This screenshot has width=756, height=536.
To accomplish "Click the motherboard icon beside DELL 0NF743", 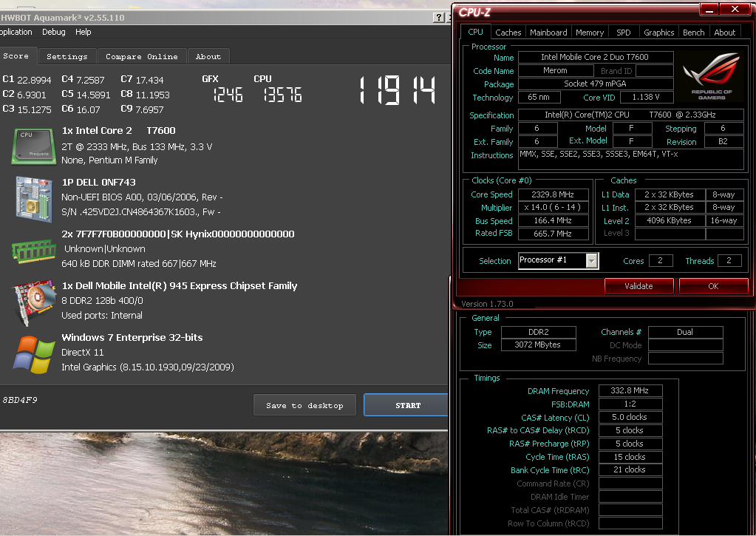I will 34,199.
